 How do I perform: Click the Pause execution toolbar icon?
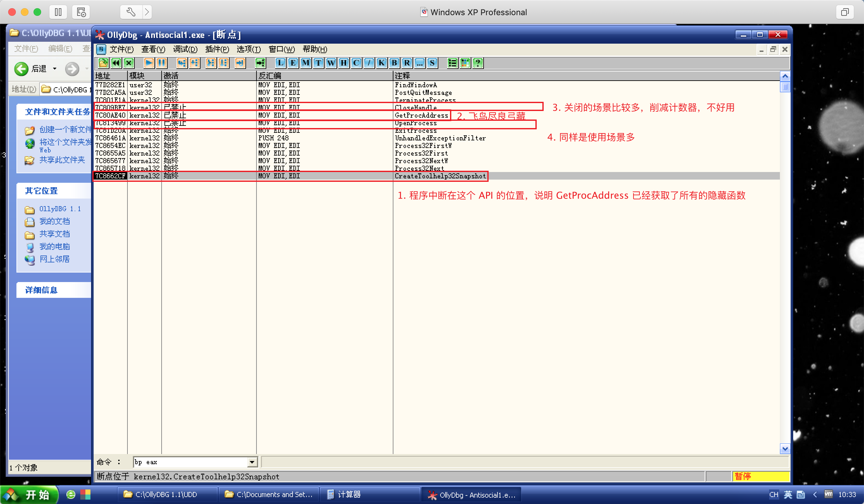(162, 63)
